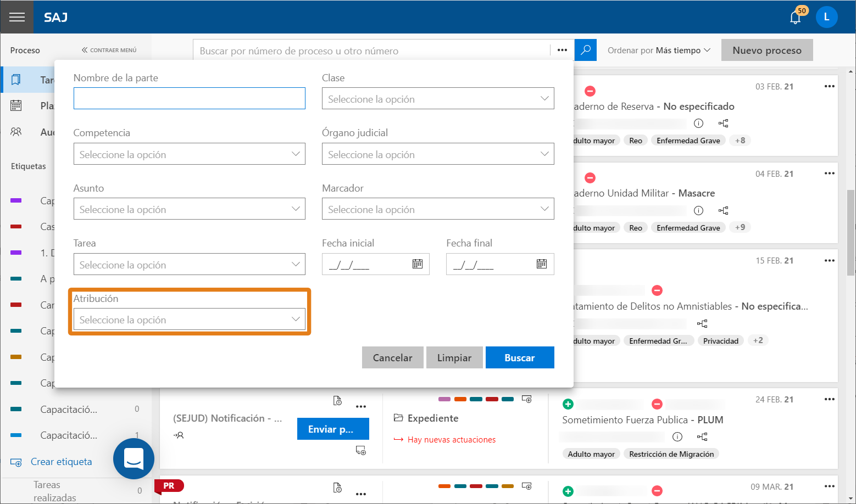
Task: Click Enfermedad Grave tag on 03 FEB. 21 card
Action: [688, 141]
